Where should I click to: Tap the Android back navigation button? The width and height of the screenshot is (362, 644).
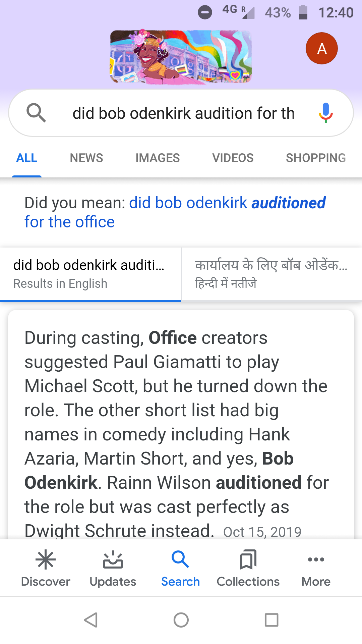click(x=91, y=620)
